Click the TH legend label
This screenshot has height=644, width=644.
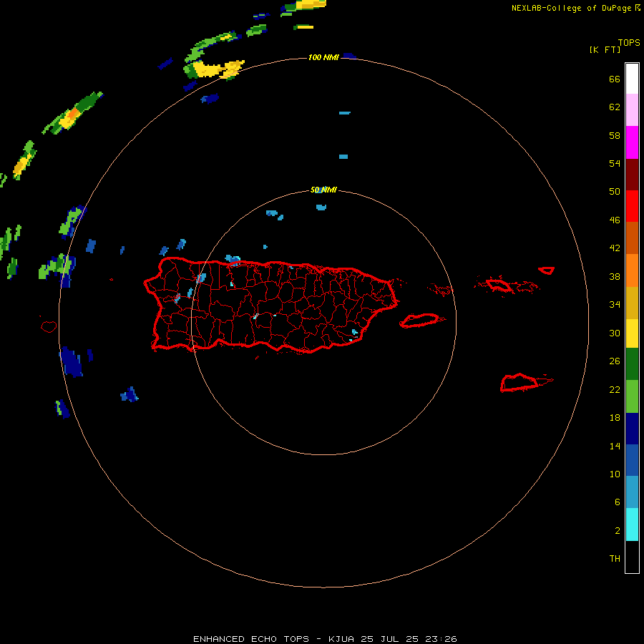click(615, 559)
